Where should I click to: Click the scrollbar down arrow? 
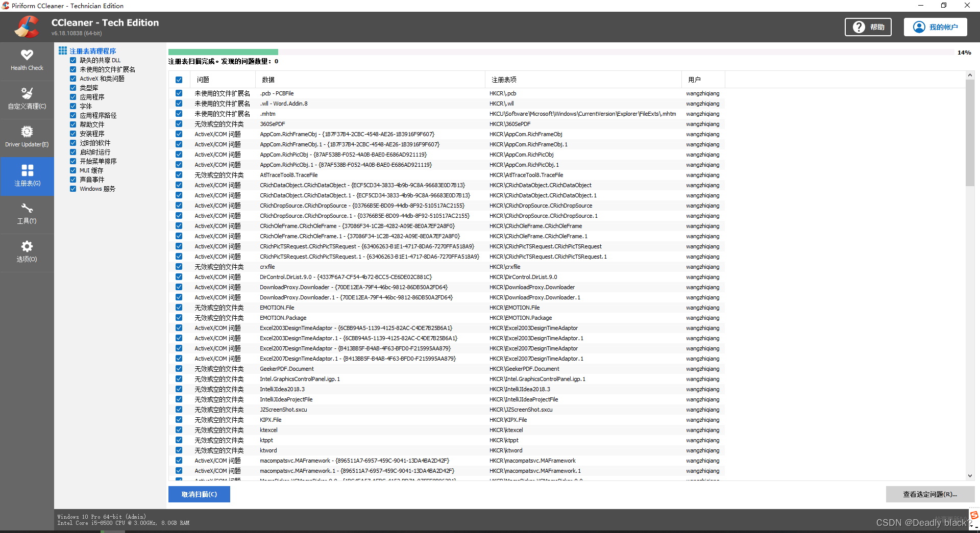(970, 476)
